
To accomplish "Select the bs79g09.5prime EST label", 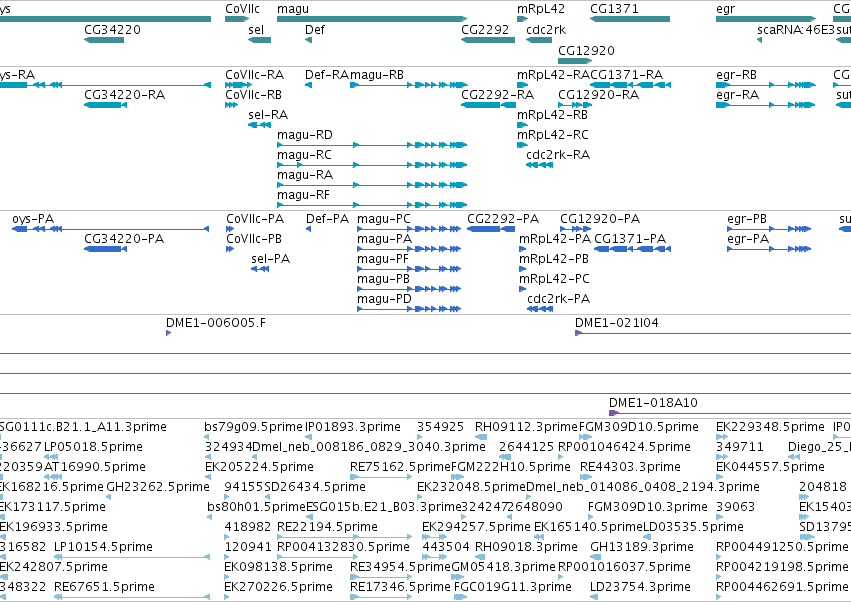I will coord(253,428).
